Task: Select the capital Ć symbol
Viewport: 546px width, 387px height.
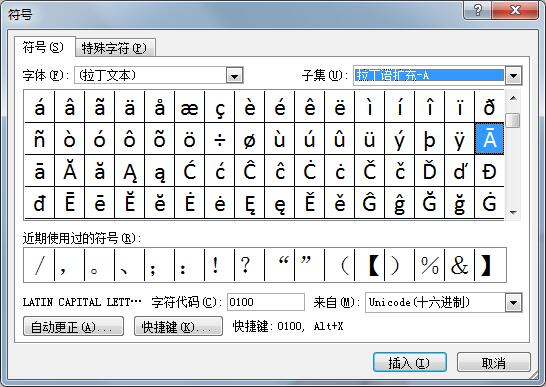Action: click(189, 171)
